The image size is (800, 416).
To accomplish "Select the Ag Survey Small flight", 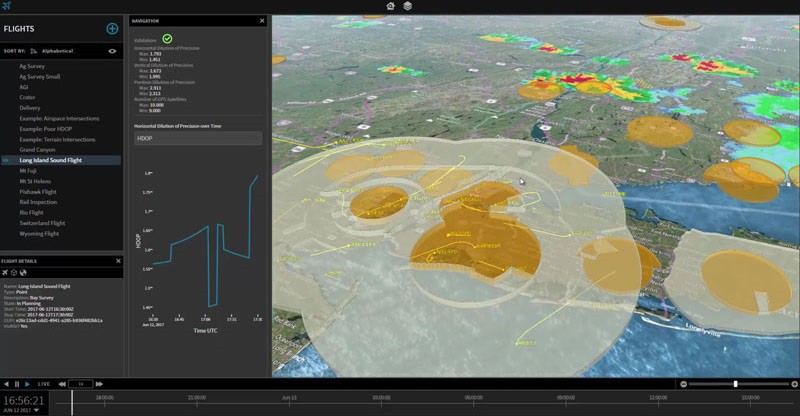I will click(40, 77).
